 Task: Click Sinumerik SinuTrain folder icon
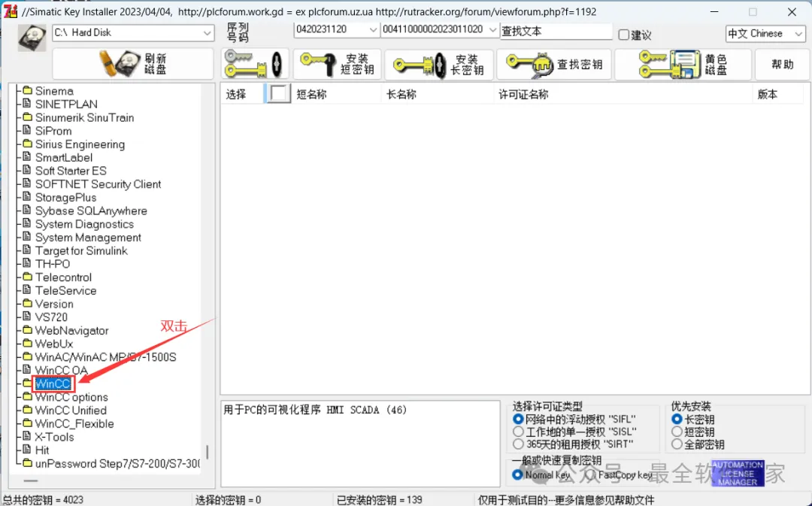(x=28, y=117)
